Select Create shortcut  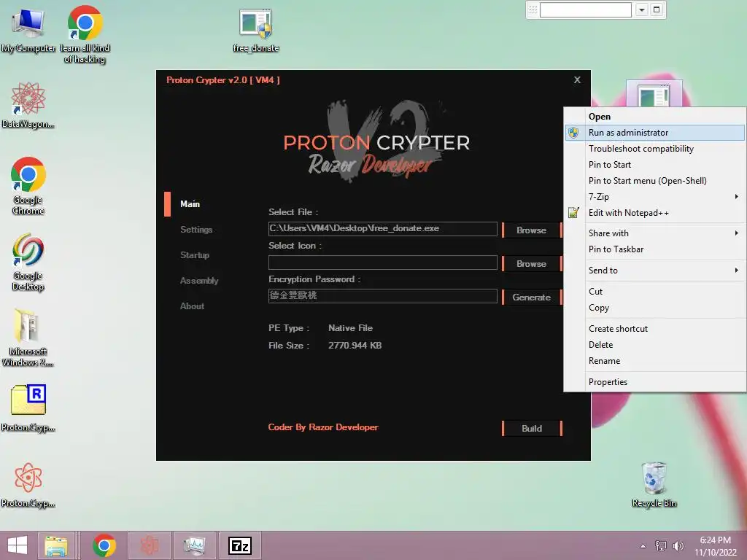point(655,329)
